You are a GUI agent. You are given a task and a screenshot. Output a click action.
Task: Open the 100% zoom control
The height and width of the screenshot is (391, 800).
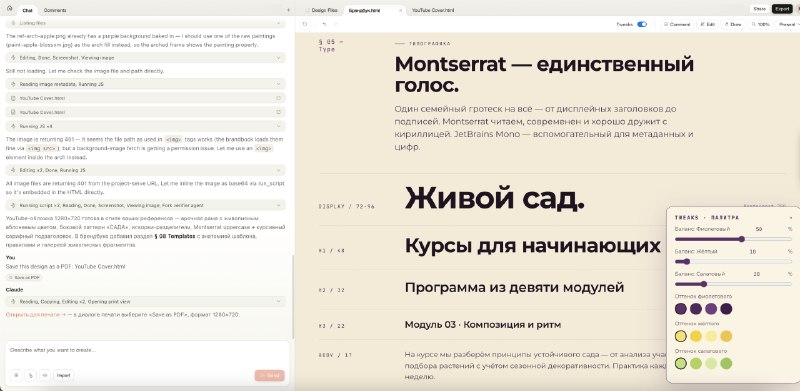click(760, 24)
